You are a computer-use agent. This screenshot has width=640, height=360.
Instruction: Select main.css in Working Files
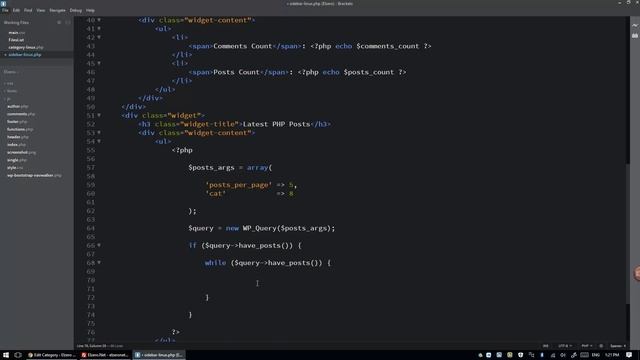point(17,33)
